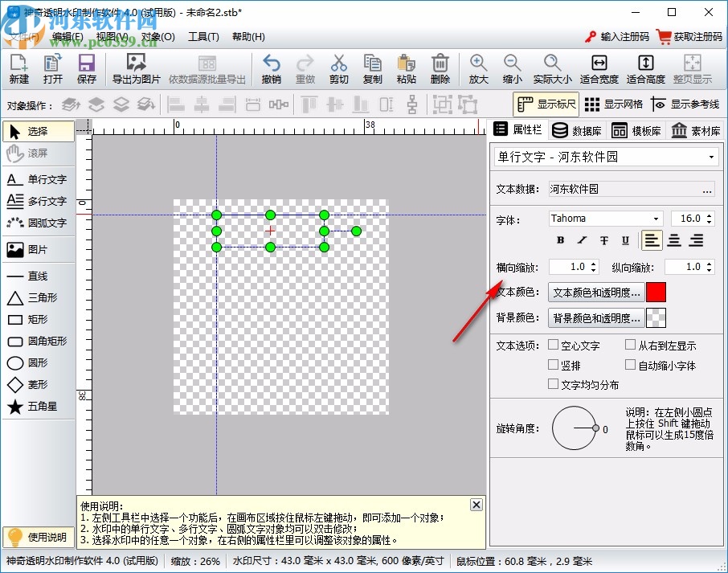
Task: Enable Auto Shrink Font (自动缩小字体) checkbox
Action: [631, 365]
